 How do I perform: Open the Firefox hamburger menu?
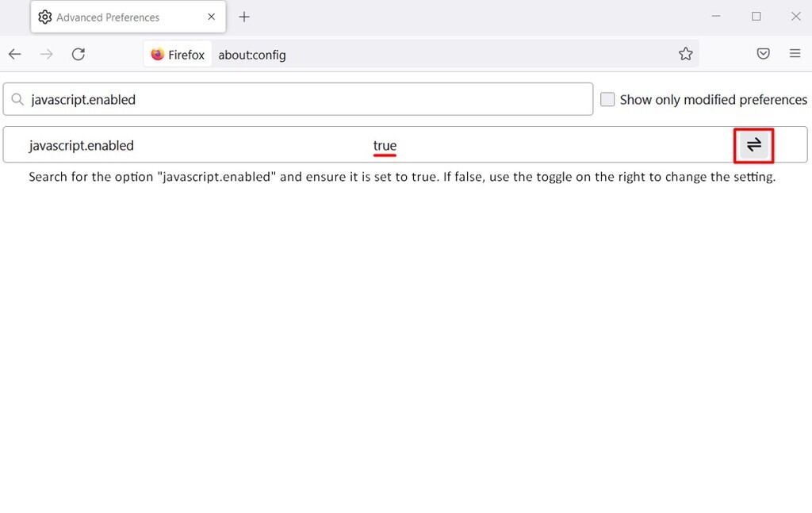[x=795, y=53]
